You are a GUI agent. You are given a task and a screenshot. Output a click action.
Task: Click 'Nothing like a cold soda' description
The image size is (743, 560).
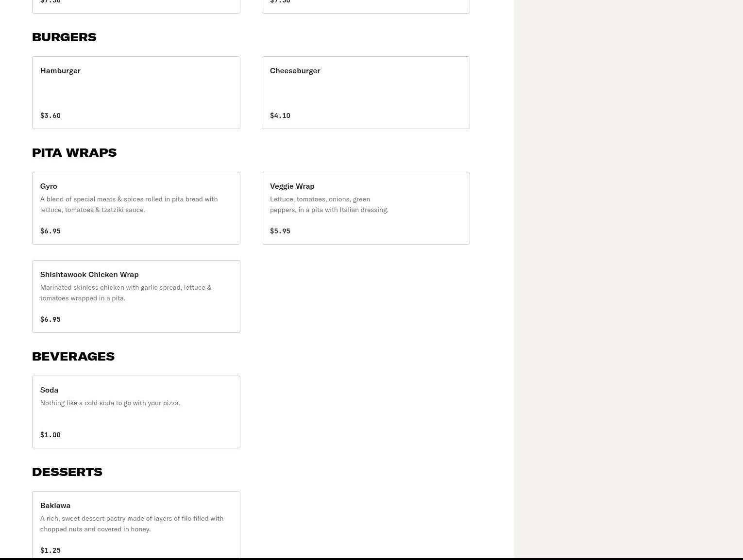[x=110, y=403]
